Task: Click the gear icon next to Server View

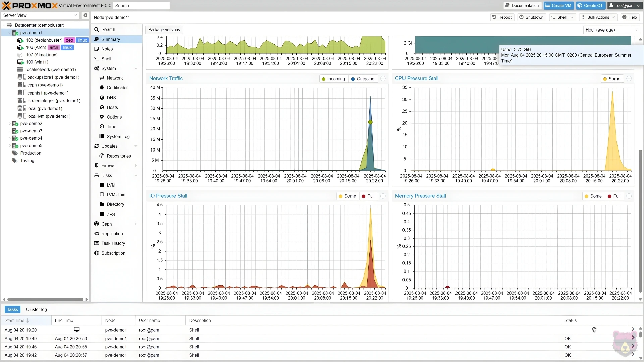Action: (x=85, y=15)
